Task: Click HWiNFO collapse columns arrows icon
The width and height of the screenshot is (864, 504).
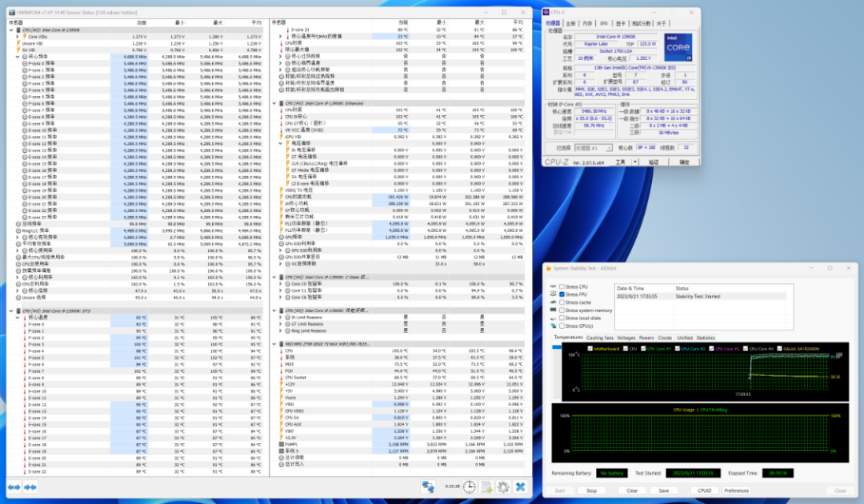Action: pyautogui.click(x=30, y=486)
